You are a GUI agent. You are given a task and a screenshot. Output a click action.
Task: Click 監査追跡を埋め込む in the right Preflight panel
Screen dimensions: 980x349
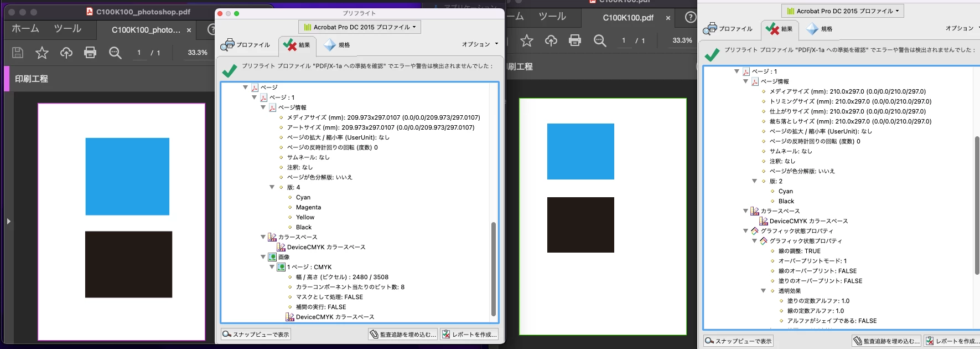(887, 341)
